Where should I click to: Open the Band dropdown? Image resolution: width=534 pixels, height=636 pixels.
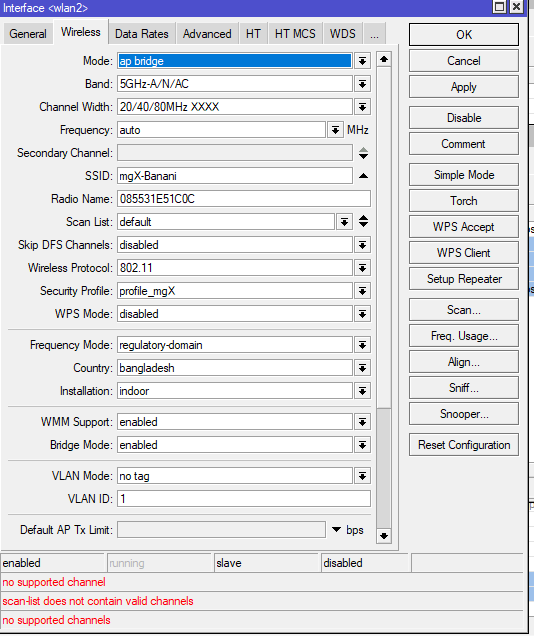point(362,84)
